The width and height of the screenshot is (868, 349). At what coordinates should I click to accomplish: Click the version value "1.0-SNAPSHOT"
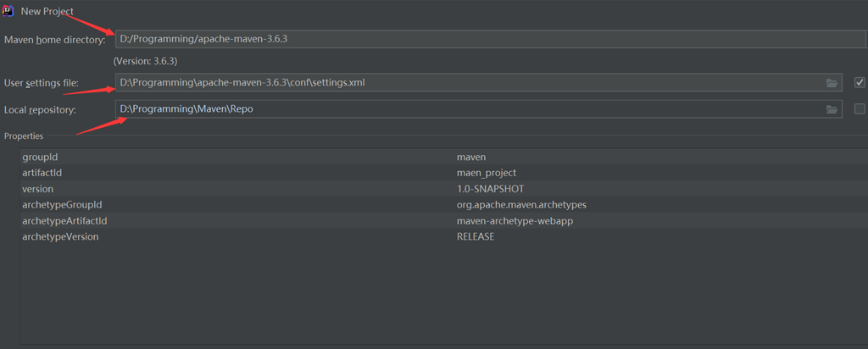tap(491, 189)
